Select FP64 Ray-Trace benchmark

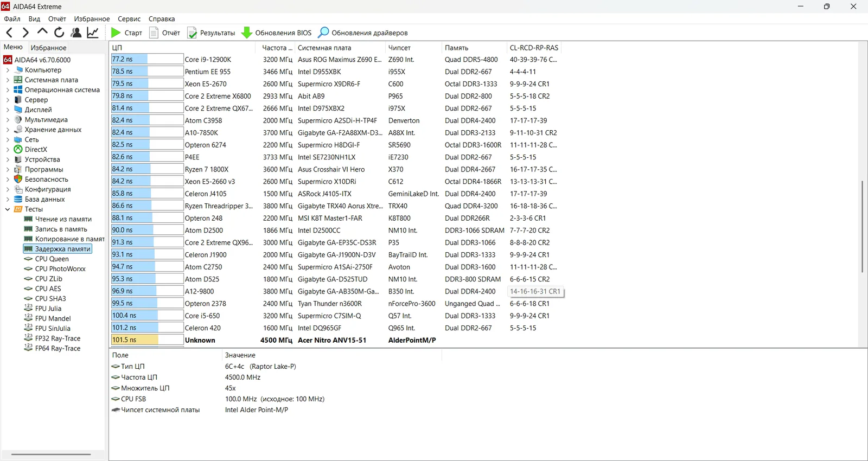(58, 348)
